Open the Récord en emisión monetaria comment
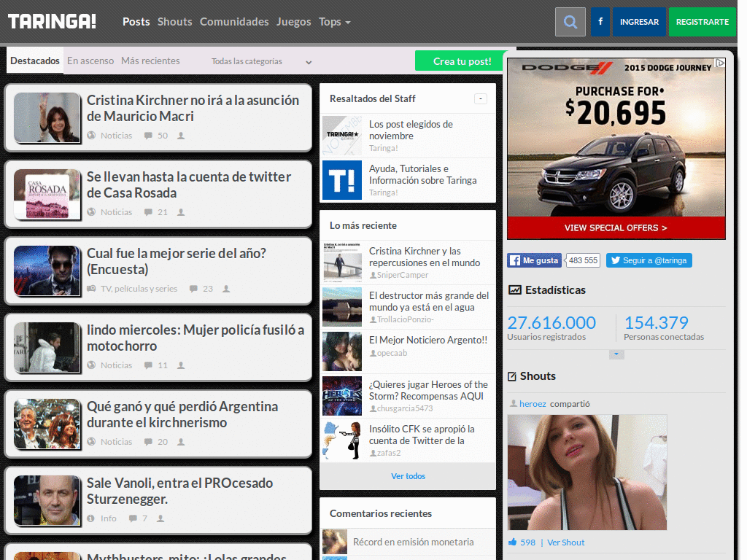The height and width of the screenshot is (560, 747). [x=413, y=542]
